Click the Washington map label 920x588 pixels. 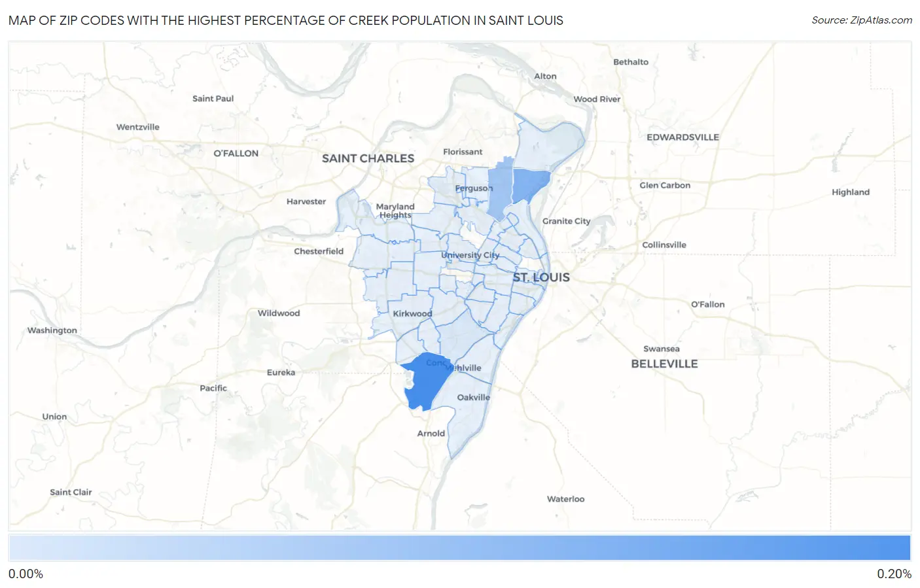click(52, 330)
